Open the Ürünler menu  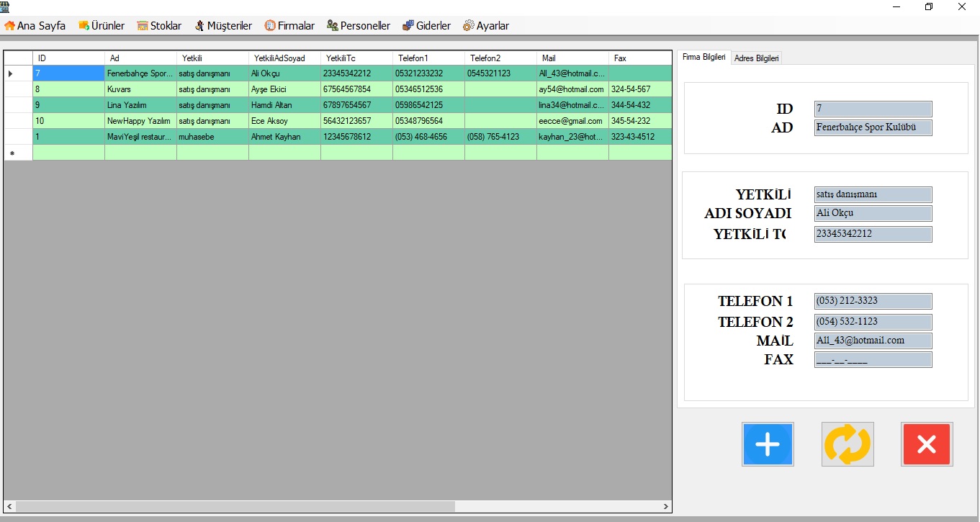tap(102, 26)
